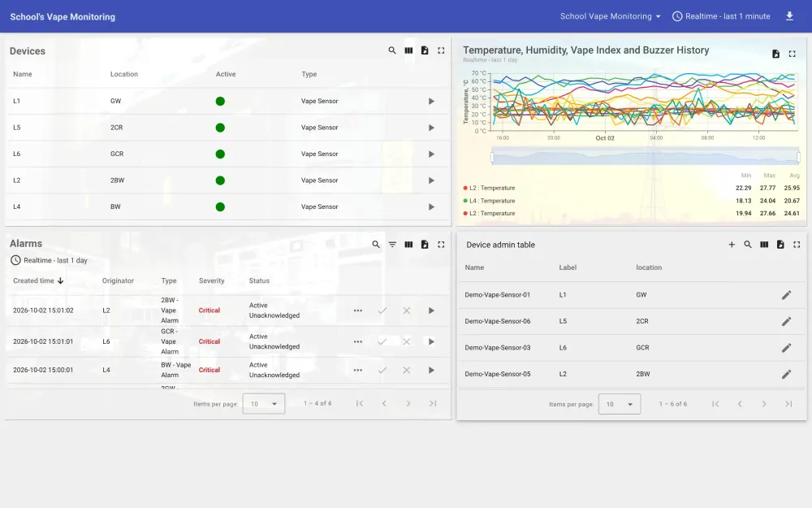Edit Demo-Vape-Sensor-05 row
The height and width of the screenshot is (508, 812).
(x=786, y=374)
